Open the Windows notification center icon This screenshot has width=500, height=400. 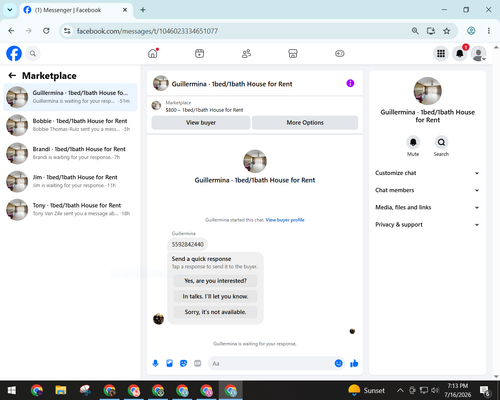[x=485, y=390]
